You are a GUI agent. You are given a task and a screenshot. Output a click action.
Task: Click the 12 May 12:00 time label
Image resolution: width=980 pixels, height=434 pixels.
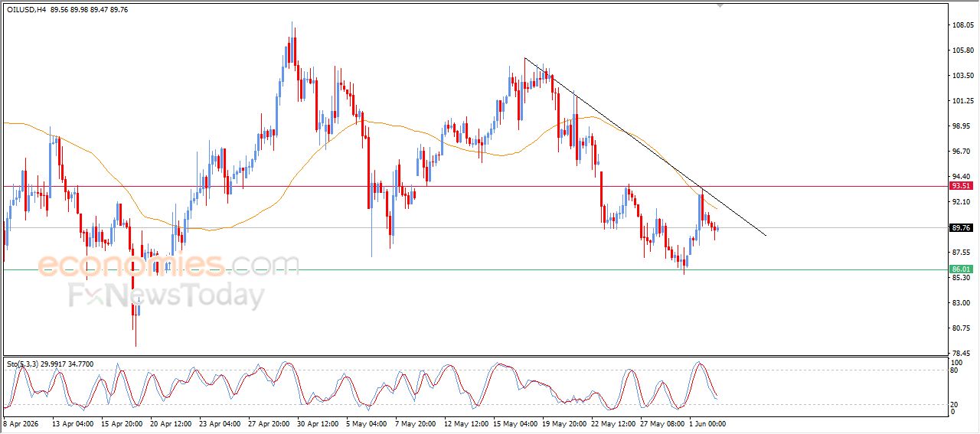coord(467,423)
